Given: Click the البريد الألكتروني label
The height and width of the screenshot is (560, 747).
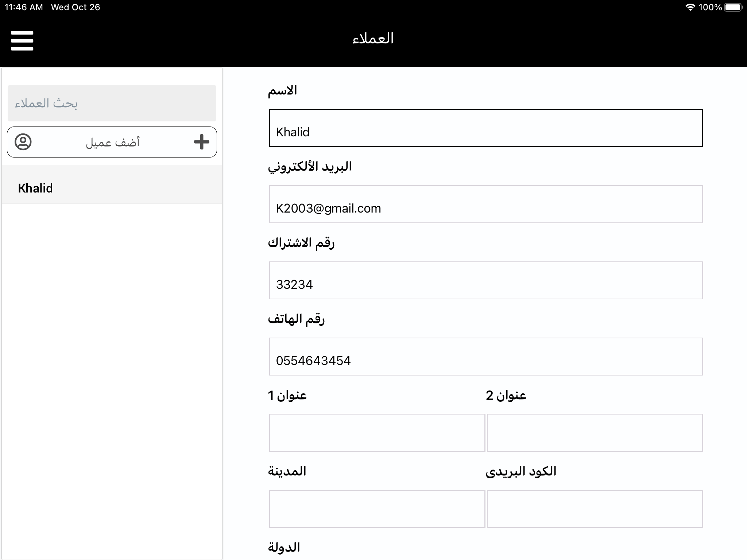Looking at the screenshot, I should [x=310, y=167].
